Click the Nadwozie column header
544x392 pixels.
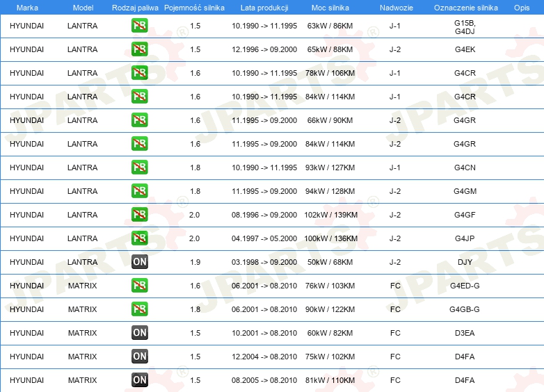397,8
